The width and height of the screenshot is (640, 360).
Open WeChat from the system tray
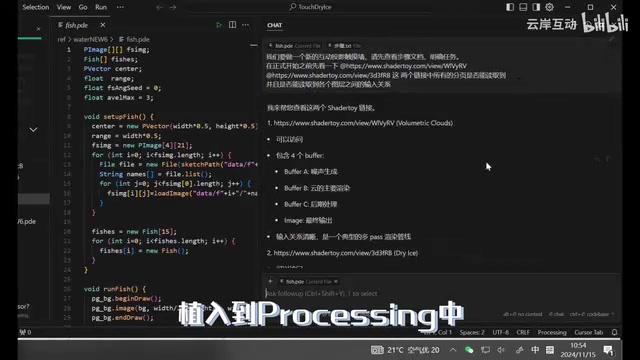(x=469, y=350)
